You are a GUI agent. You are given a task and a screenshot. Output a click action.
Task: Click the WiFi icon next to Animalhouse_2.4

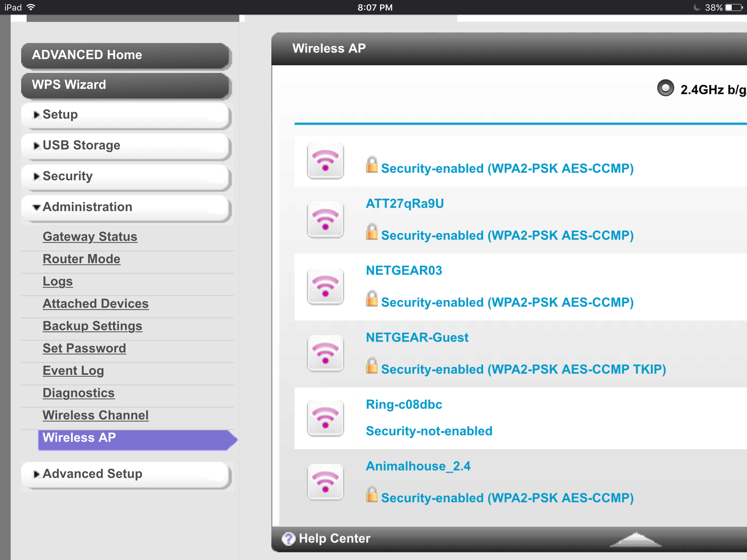coord(326,482)
